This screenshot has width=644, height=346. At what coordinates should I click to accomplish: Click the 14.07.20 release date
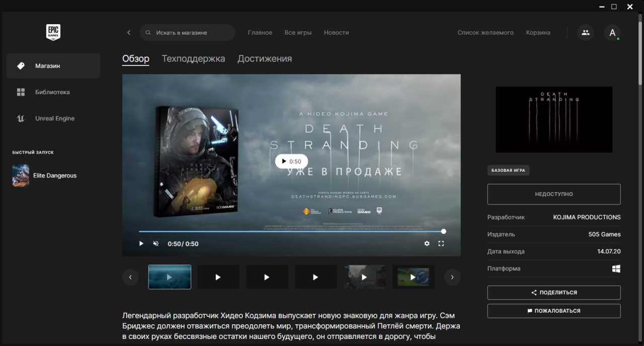(609, 251)
